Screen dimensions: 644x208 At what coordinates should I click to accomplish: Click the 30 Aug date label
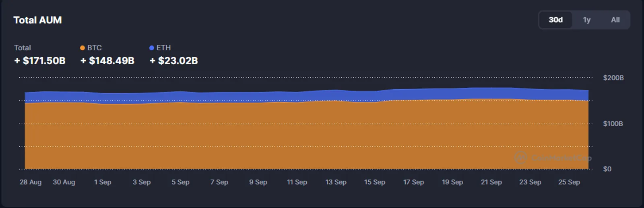(x=64, y=182)
